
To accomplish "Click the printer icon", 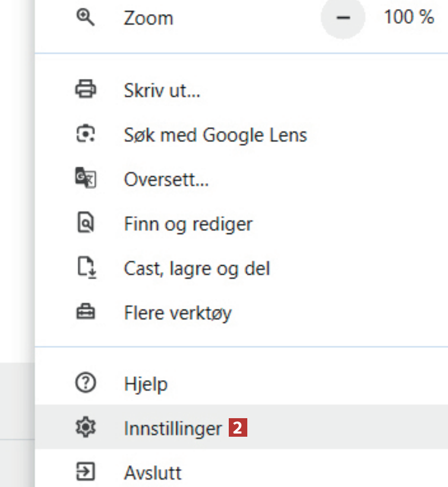I will (x=85, y=90).
